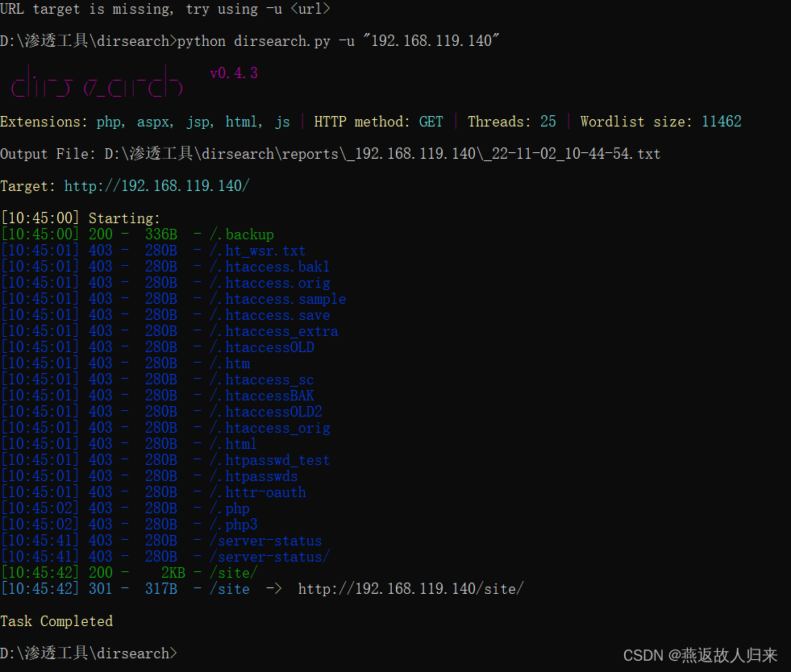Click the php extension value
The width and height of the screenshot is (791, 672).
click(109, 122)
